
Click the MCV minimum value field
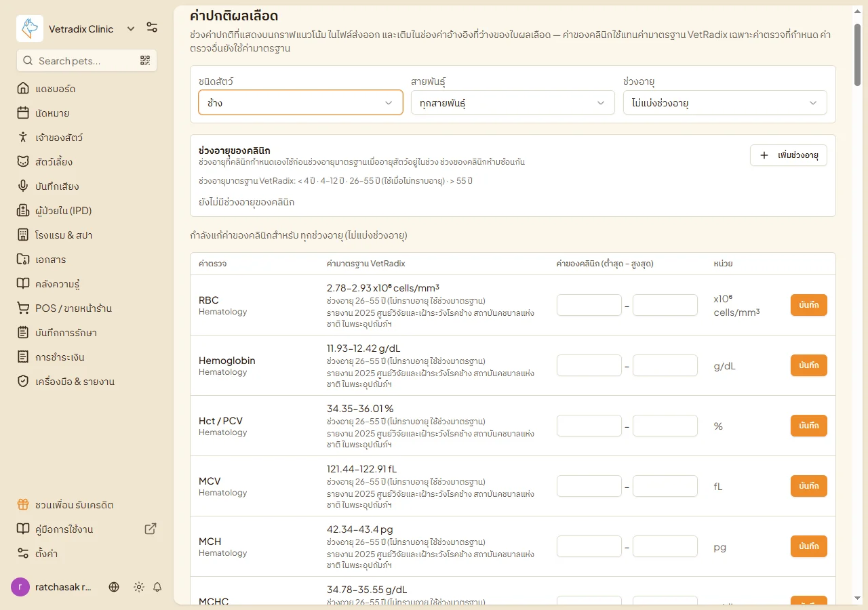(589, 486)
